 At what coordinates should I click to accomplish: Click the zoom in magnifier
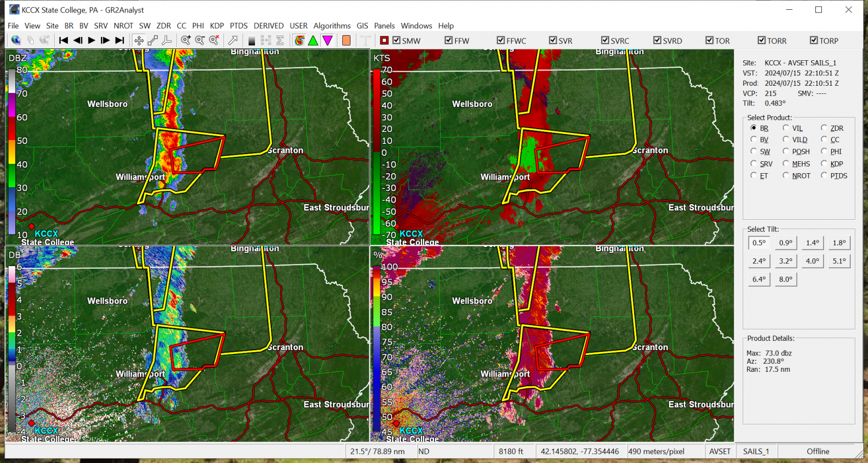(x=186, y=40)
